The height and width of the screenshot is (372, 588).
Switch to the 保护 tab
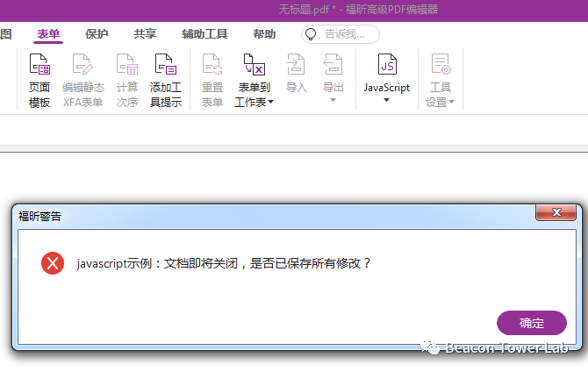pyautogui.click(x=97, y=34)
